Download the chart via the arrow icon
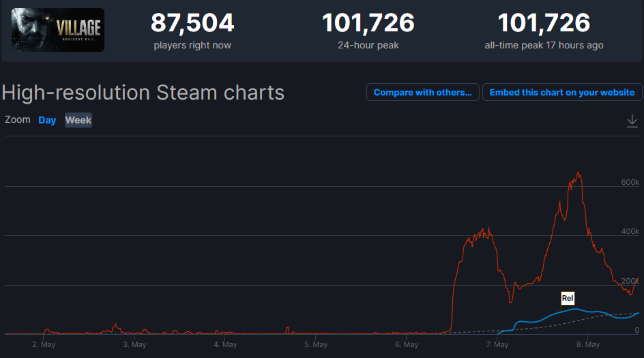The image size is (644, 358). coord(632,121)
